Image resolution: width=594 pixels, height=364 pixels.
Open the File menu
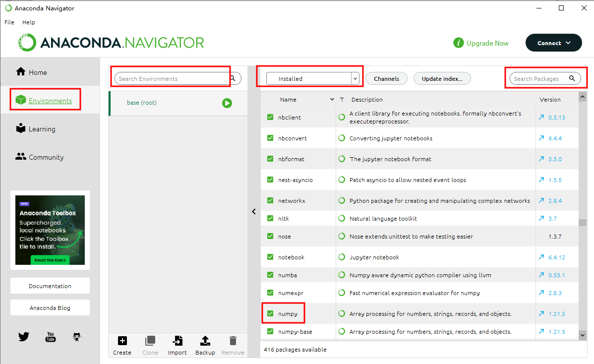pos(9,22)
